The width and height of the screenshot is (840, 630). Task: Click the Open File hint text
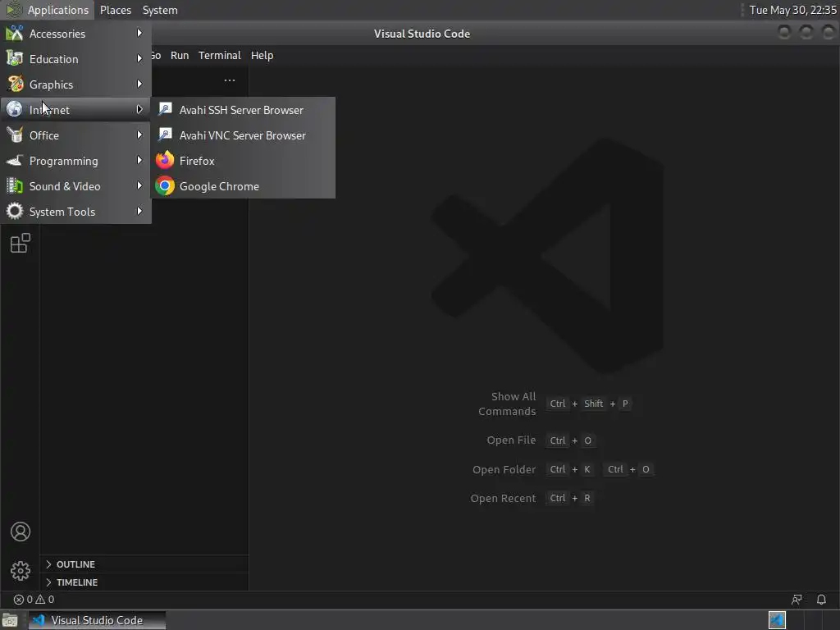coord(511,440)
